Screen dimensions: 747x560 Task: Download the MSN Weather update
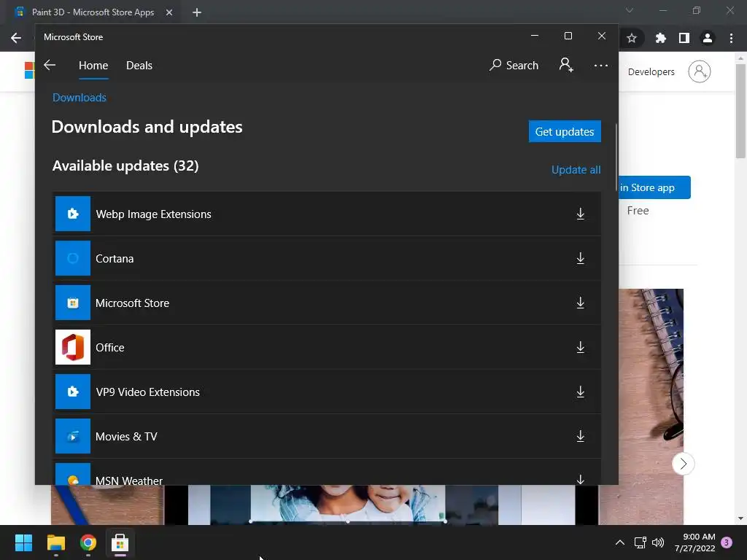click(x=580, y=479)
